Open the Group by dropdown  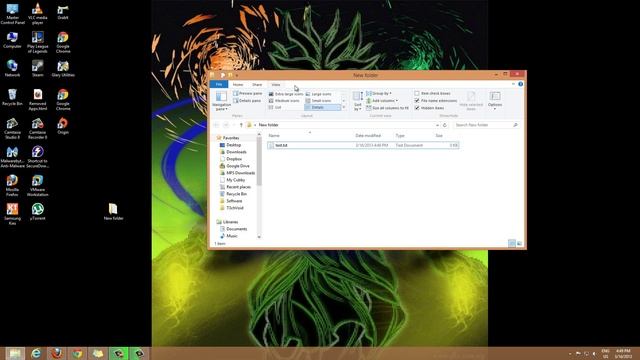point(379,93)
